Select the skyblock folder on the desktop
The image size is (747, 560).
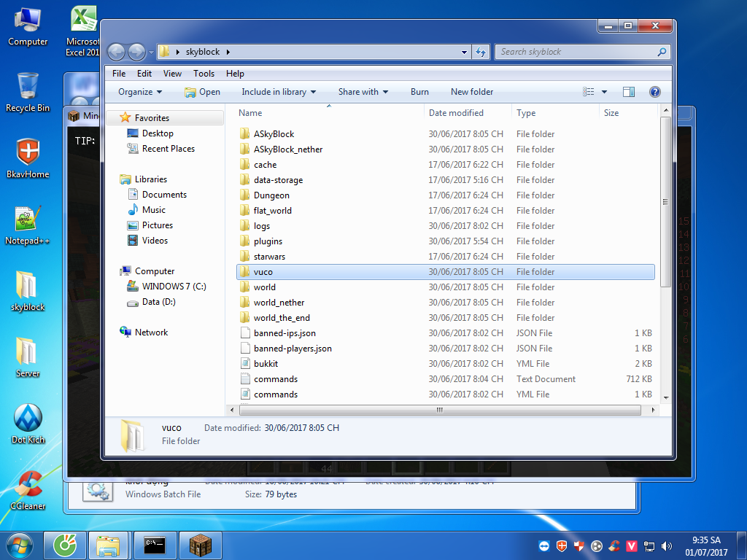pos(28,292)
